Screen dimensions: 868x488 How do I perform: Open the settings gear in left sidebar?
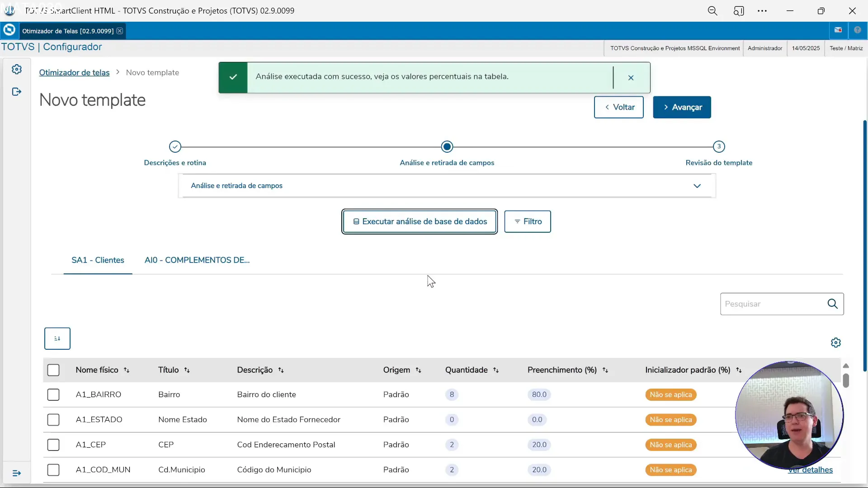pos(17,69)
